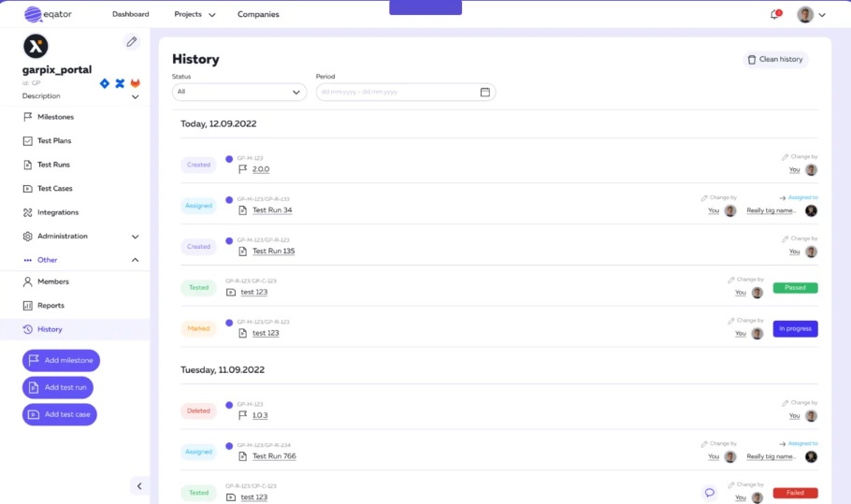Expand the profile menu chevron

pyautogui.click(x=822, y=15)
